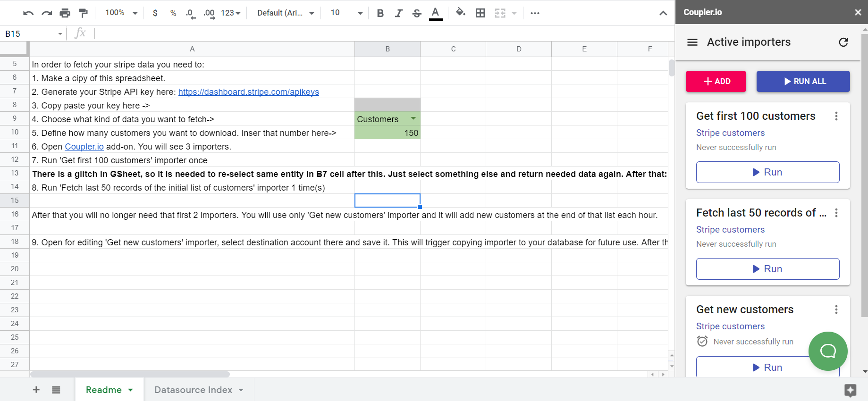Open options for Get new customers importer
Screen dimensions: 868x401
tap(836, 309)
